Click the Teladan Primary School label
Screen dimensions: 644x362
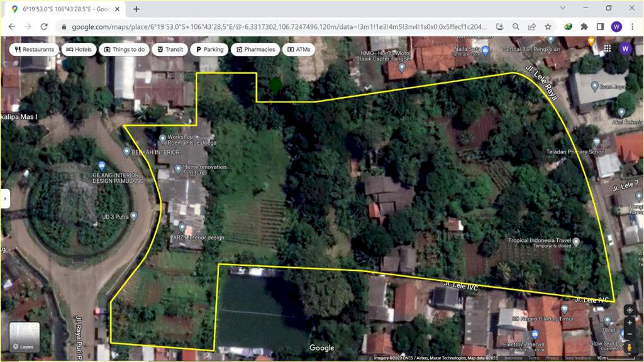pos(576,151)
